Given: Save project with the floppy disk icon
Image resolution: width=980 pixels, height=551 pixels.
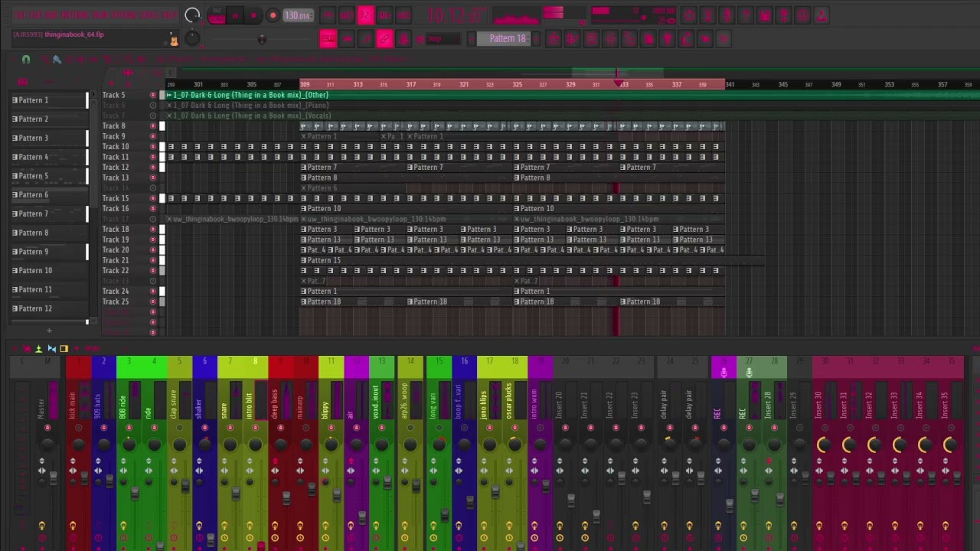Looking at the screenshot, I should (764, 15).
